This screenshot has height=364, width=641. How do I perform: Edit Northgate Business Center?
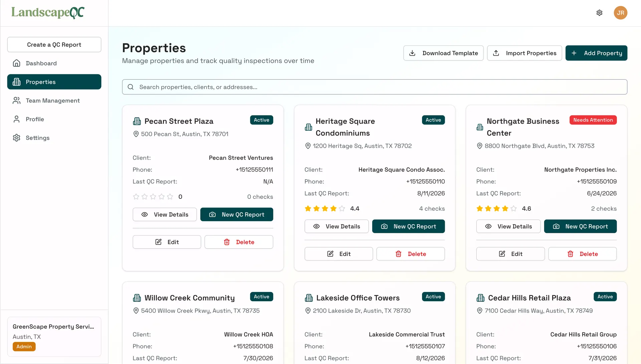coord(510,254)
